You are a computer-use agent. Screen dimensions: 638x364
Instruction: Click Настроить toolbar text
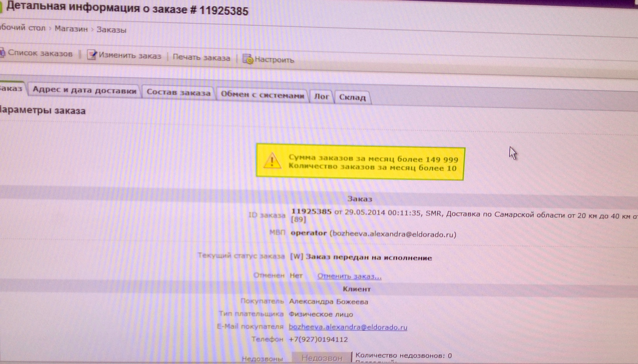click(274, 60)
